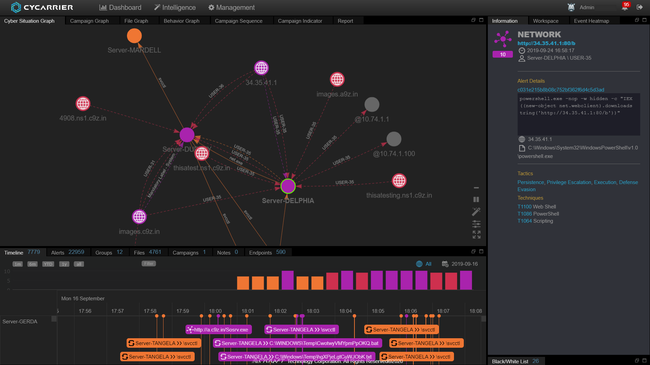Select the .bat file timeline event

point(298,343)
